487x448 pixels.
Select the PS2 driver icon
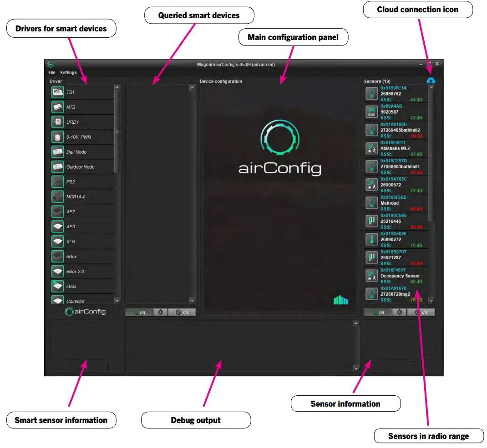pos(57,181)
